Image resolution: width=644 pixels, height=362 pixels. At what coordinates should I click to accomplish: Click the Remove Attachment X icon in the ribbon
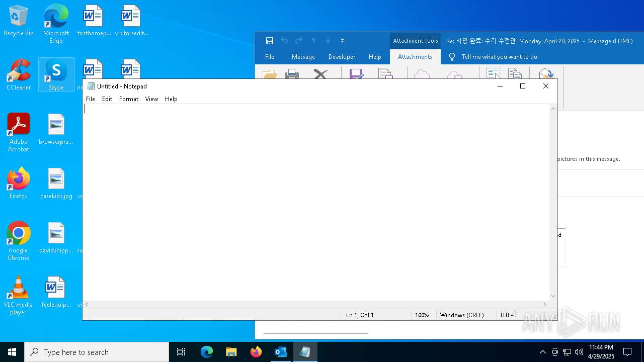320,74
